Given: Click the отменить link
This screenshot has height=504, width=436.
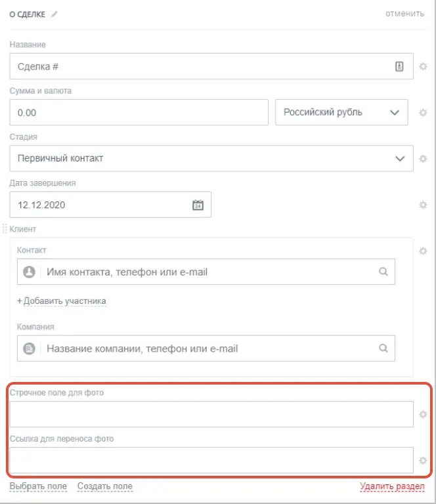Looking at the screenshot, I should pos(405,14).
